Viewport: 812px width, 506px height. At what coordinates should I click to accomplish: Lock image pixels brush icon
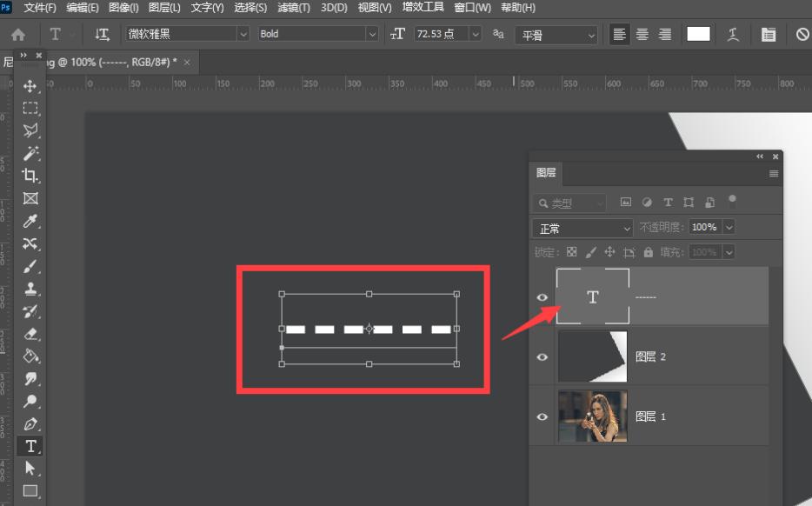(591, 252)
